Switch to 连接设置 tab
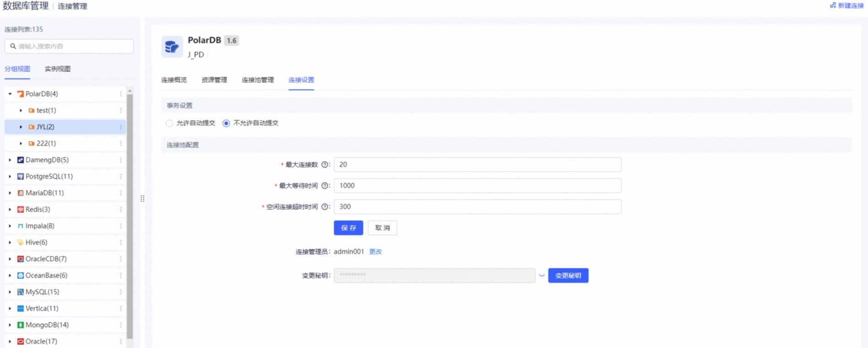The image size is (868, 348). pyautogui.click(x=301, y=80)
